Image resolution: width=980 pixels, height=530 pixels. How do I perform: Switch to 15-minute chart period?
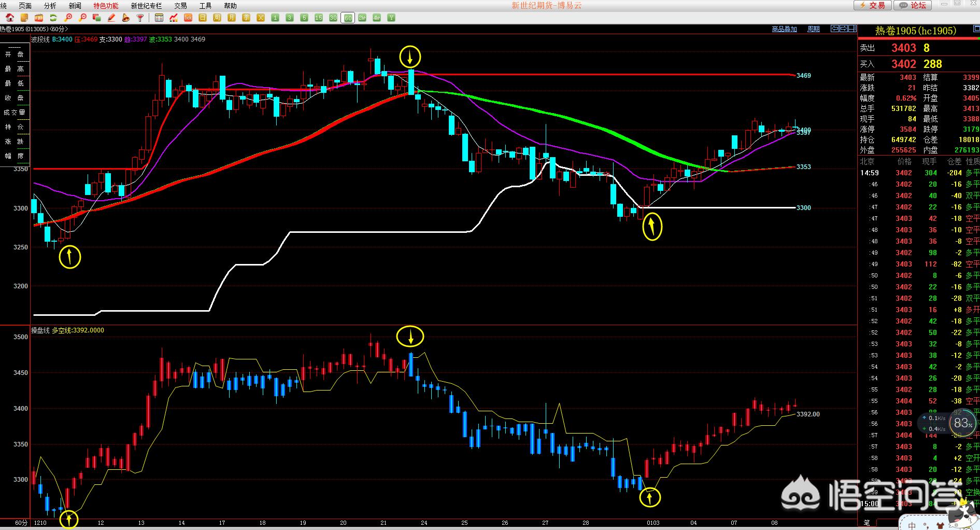319,18
